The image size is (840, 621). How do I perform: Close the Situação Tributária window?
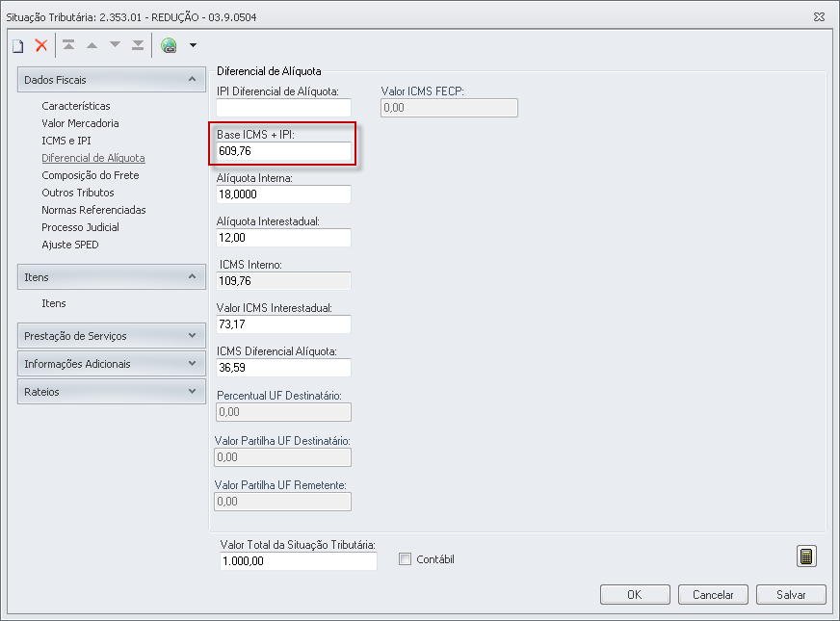819,16
